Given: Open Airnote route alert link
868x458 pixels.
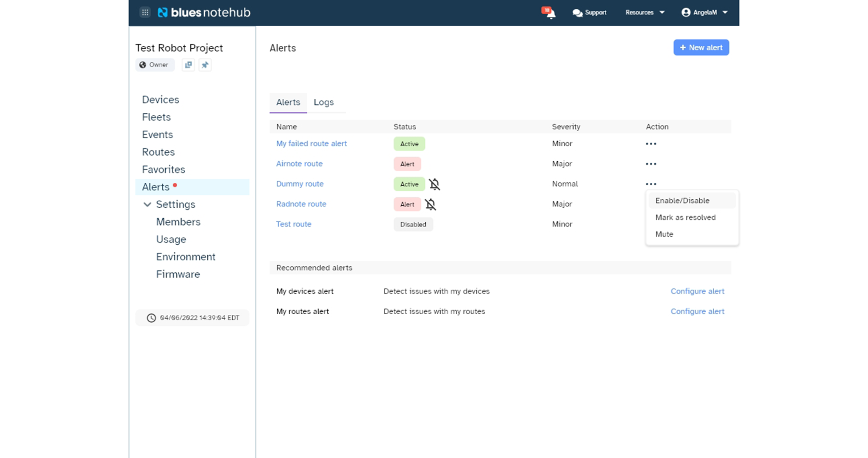Looking at the screenshot, I should point(299,164).
